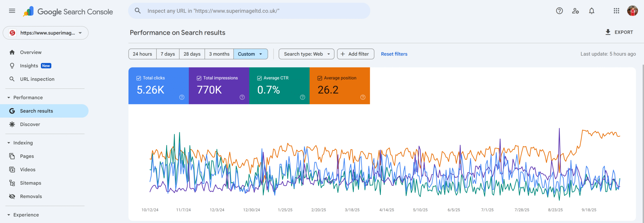Open the Google apps grid
This screenshot has width=644, height=223.
click(x=616, y=11)
